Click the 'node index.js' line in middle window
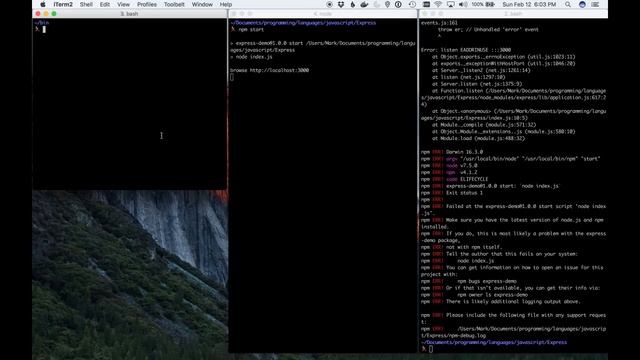This screenshot has height=360, width=640. pos(254,57)
